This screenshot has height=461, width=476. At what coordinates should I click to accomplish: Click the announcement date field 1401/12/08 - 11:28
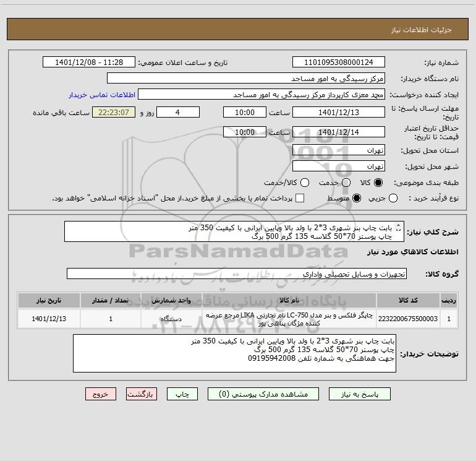(89, 62)
